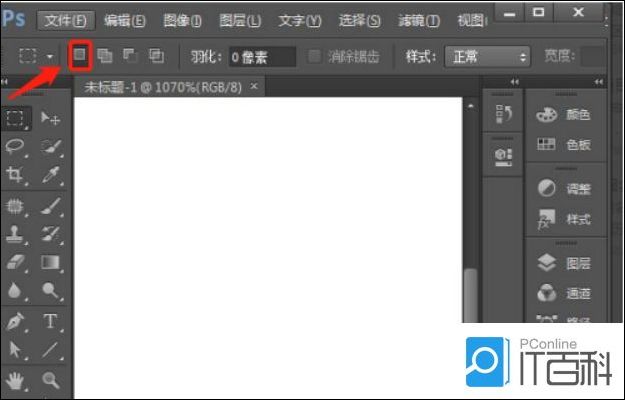Open the 样式 dropdown showing 正常
This screenshot has width=625, height=400.
point(487,57)
